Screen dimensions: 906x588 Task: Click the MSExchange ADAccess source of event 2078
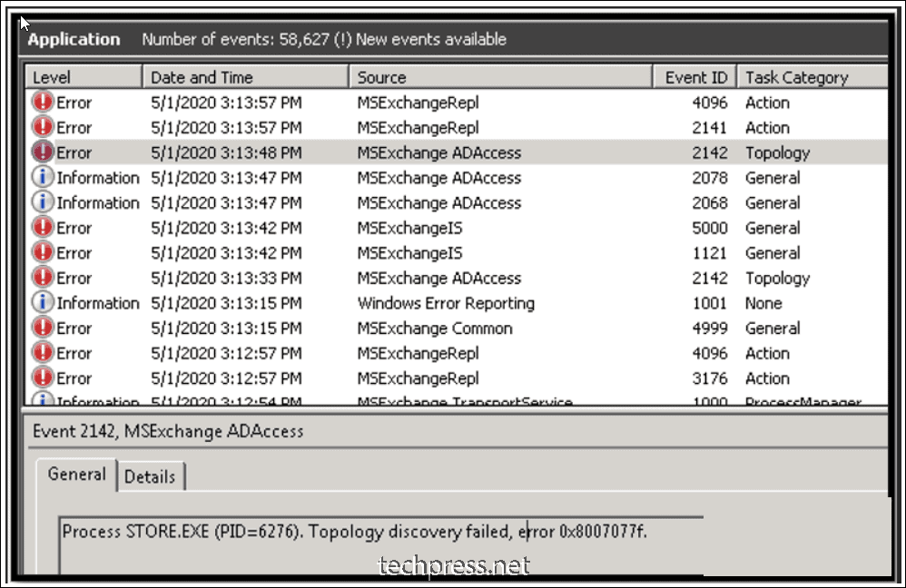[439, 178]
